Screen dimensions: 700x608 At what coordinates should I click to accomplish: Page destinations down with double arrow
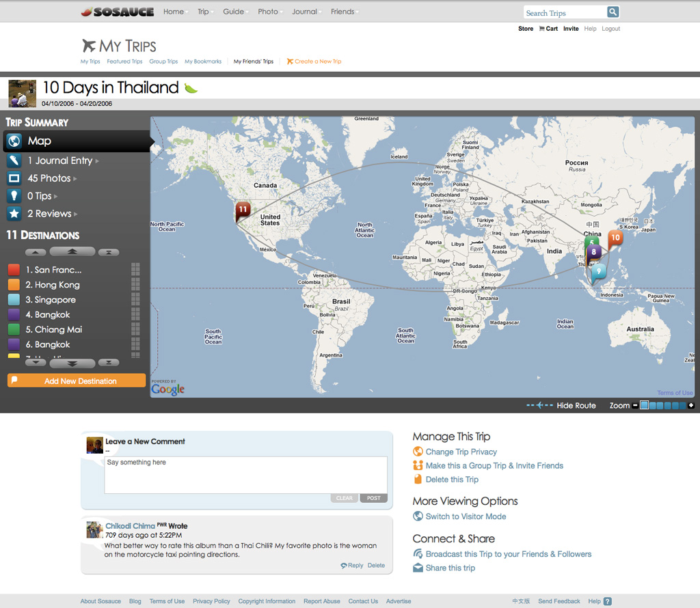72,363
